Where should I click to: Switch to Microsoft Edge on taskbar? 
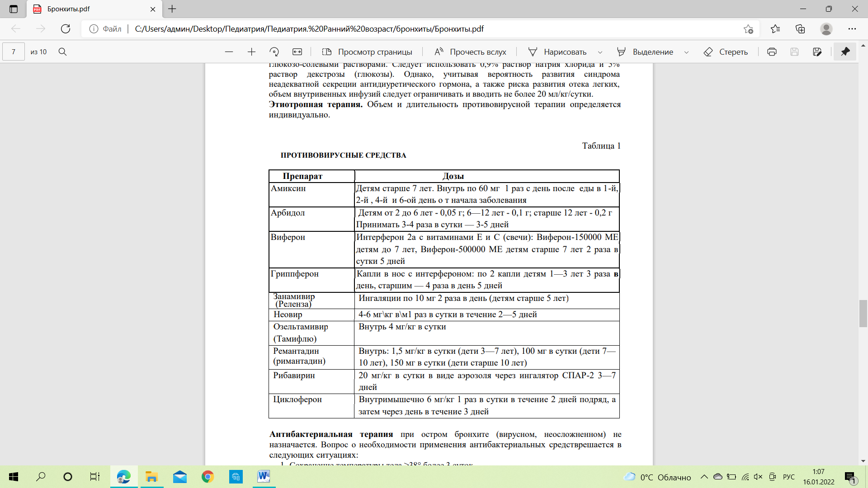[x=124, y=477]
